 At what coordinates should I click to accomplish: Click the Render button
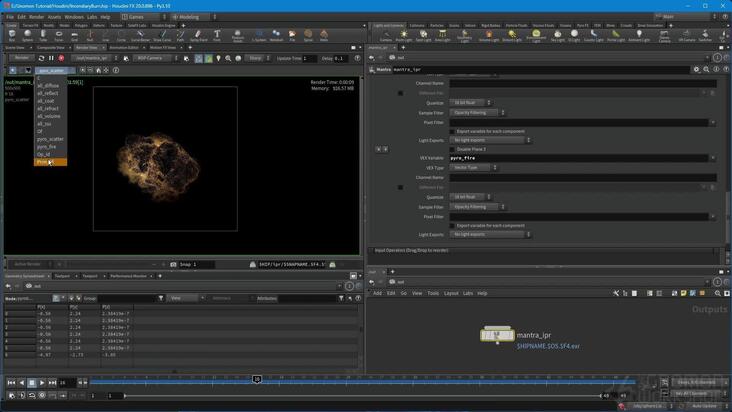click(x=22, y=58)
